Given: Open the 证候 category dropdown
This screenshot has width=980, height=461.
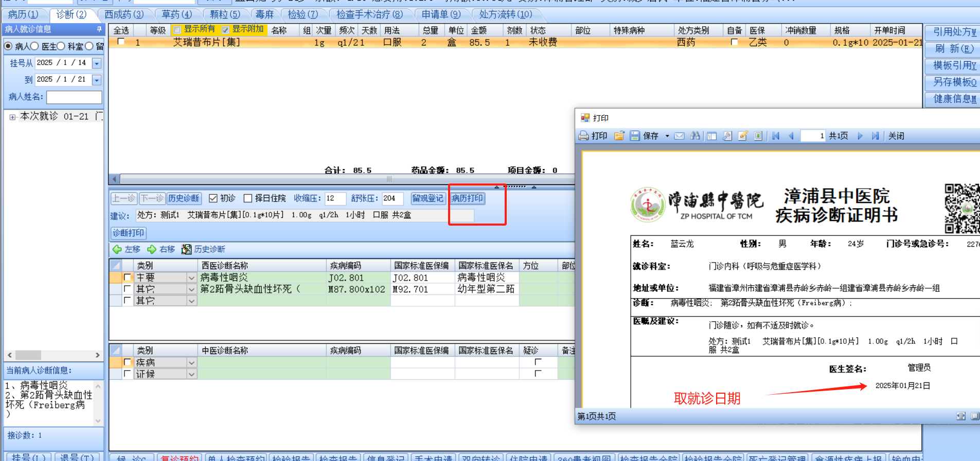Looking at the screenshot, I should point(191,374).
